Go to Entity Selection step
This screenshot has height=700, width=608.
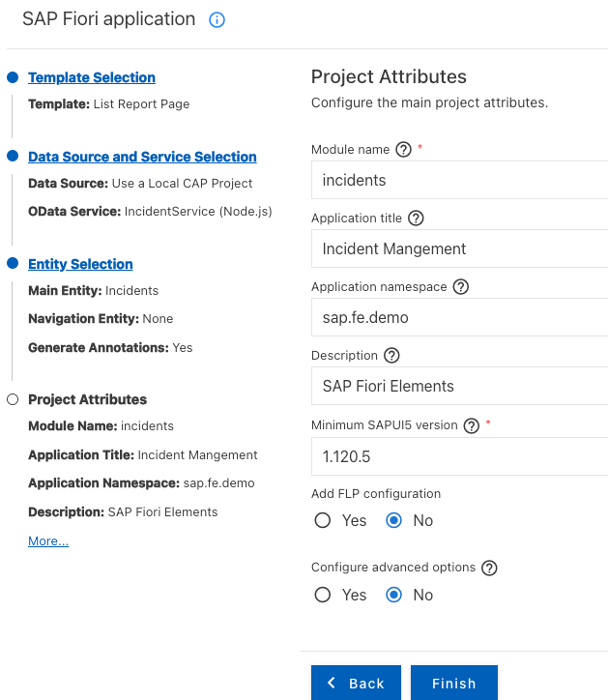[x=80, y=264]
